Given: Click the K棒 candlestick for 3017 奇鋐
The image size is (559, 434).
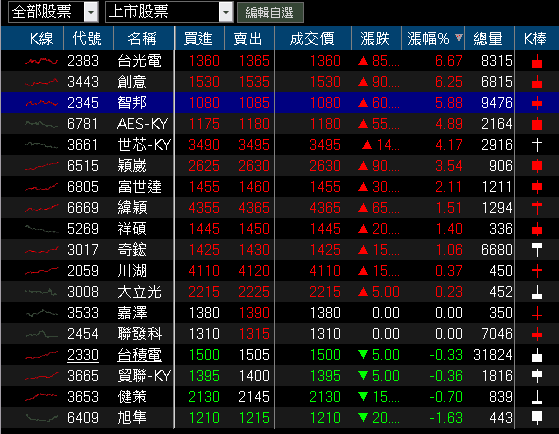Looking at the screenshot, I should (x=537, y=250).
